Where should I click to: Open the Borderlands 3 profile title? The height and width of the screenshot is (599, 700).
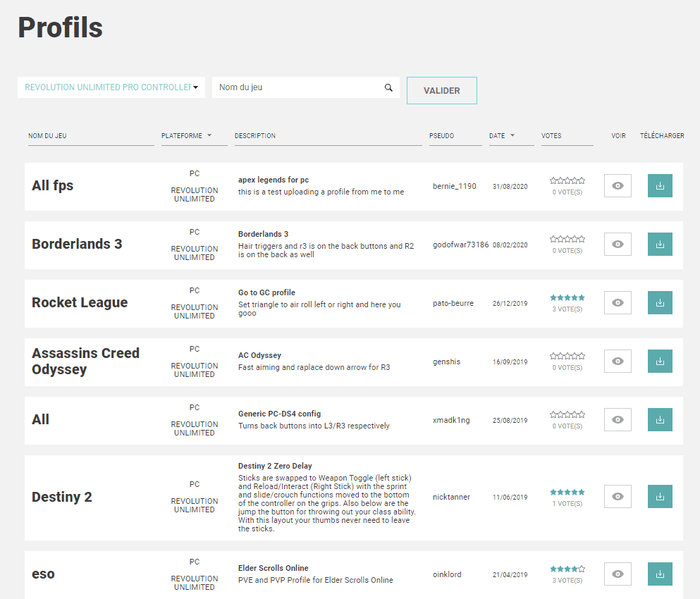(x=77, y=245)
